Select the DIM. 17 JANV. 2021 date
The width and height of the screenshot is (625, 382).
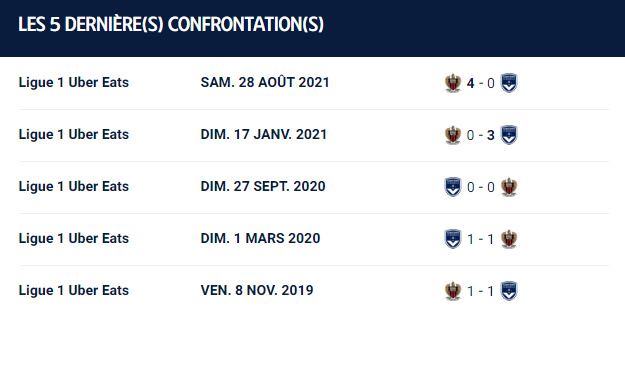263,134
